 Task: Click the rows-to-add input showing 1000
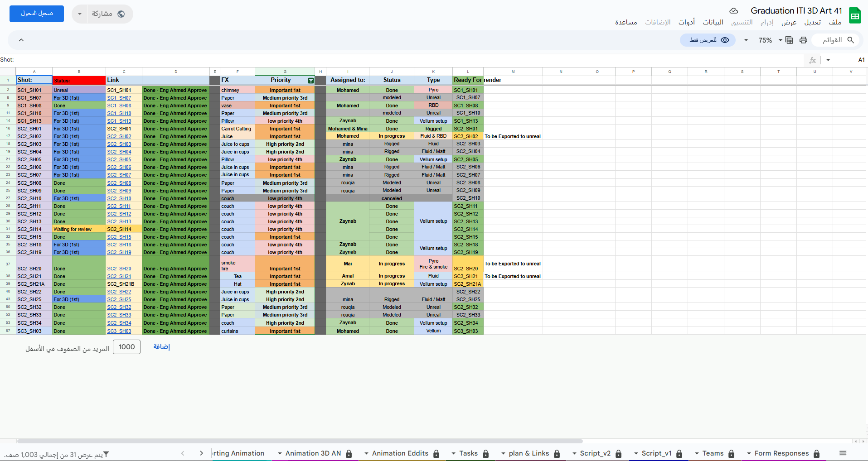126,347
